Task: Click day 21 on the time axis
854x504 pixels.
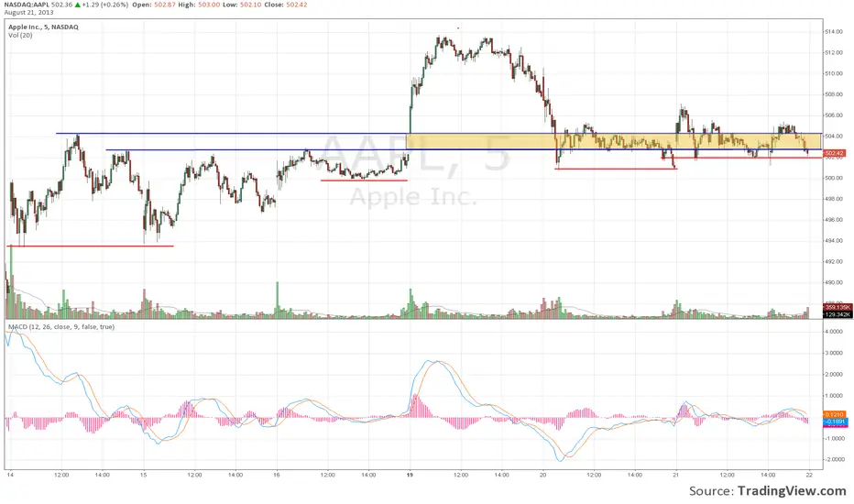Action: (676, 475)
